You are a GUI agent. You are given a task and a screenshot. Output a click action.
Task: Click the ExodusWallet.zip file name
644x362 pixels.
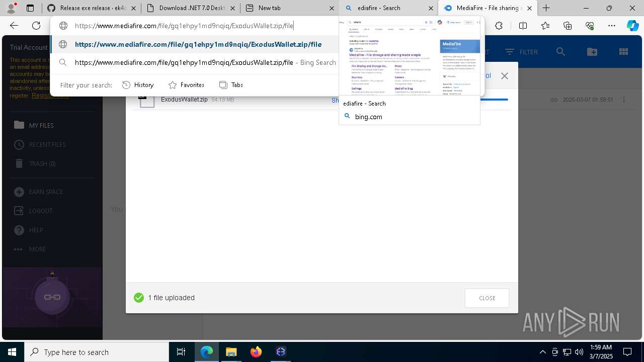(x=184, y=100)
